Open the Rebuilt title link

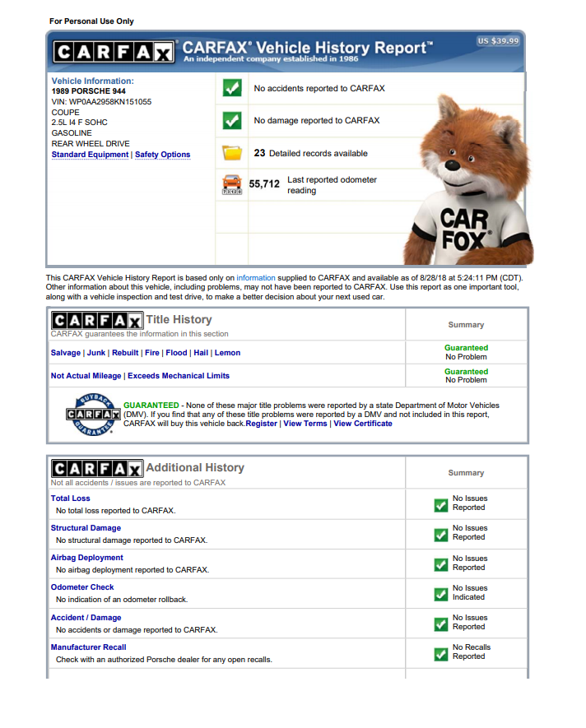click(125, 353)
